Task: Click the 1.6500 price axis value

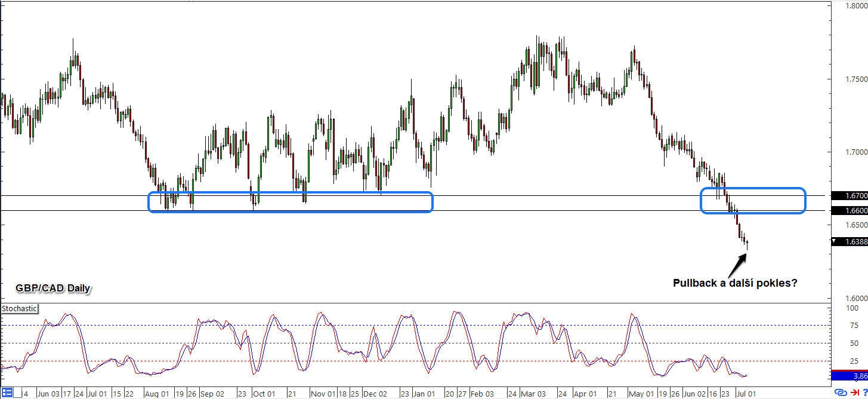Action: (857, 225)
